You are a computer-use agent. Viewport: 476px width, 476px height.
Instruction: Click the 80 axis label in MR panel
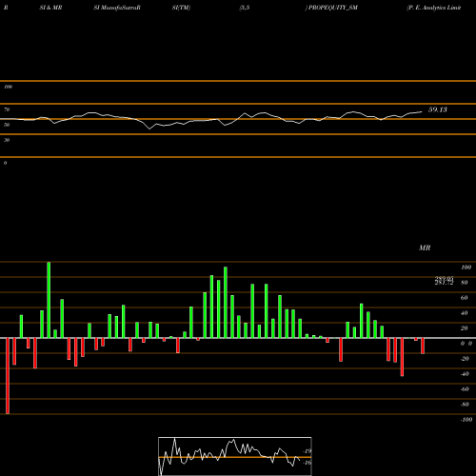pyautogui.click(x=465, y=283)
